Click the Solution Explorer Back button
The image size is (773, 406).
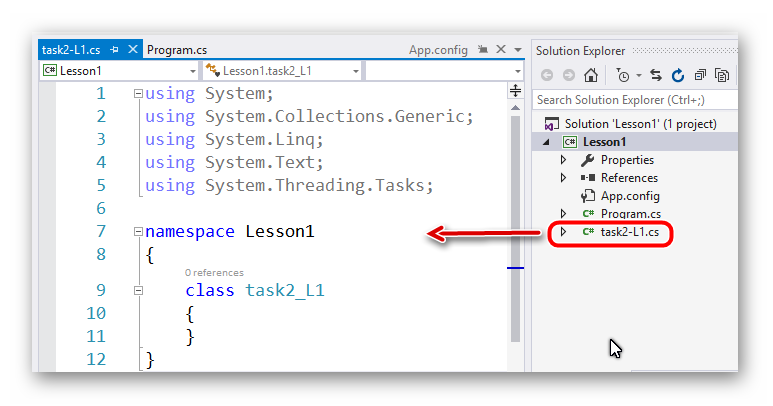point(547,75)
